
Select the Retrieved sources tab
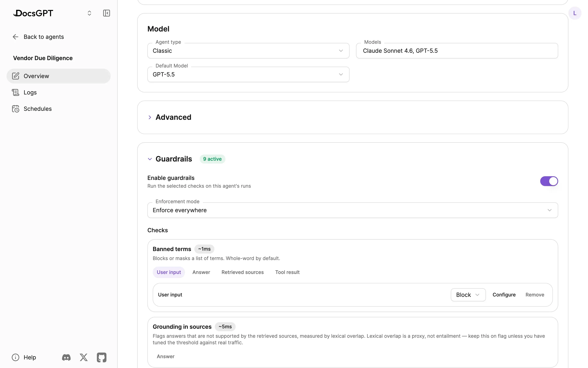point(243,272)
